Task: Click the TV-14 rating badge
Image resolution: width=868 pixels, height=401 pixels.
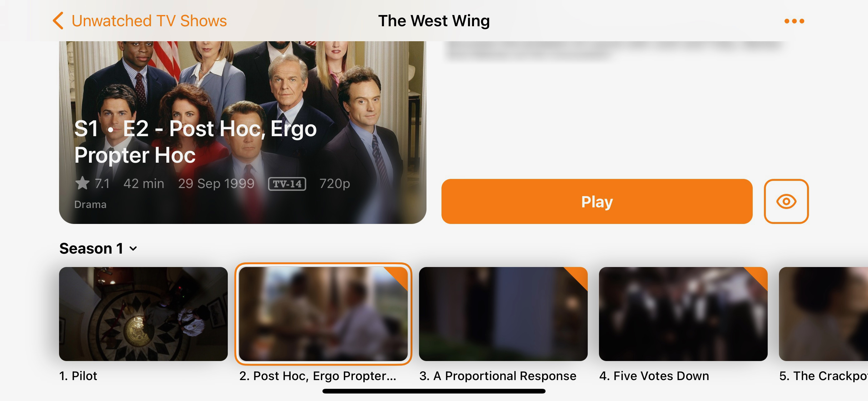Action: coord(287,184)
